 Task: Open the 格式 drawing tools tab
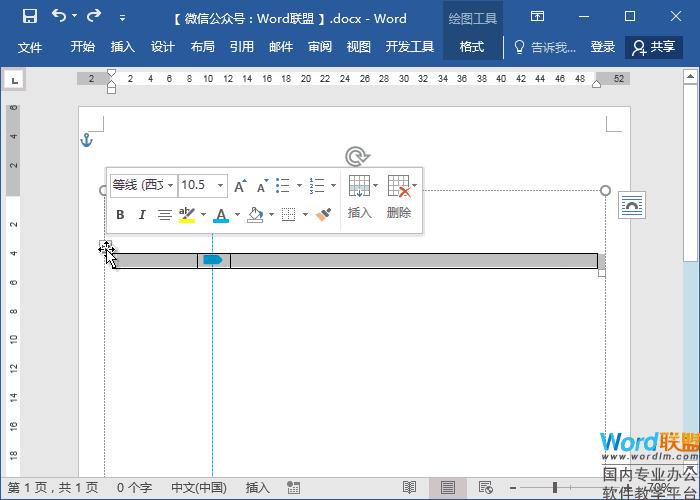(x=472, y=47)
